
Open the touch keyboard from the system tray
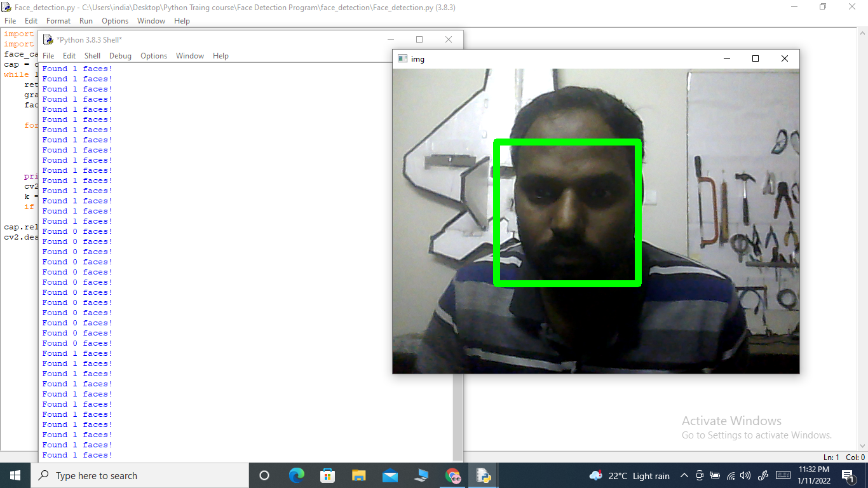(782, 475)
